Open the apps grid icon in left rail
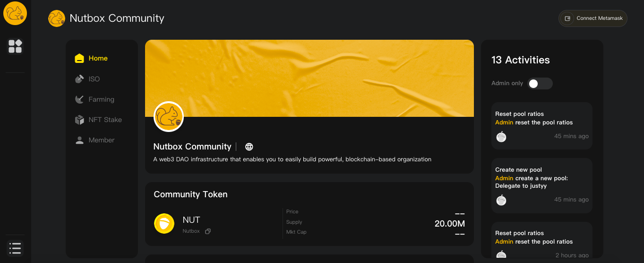644x263 pixels. [15, 46]
